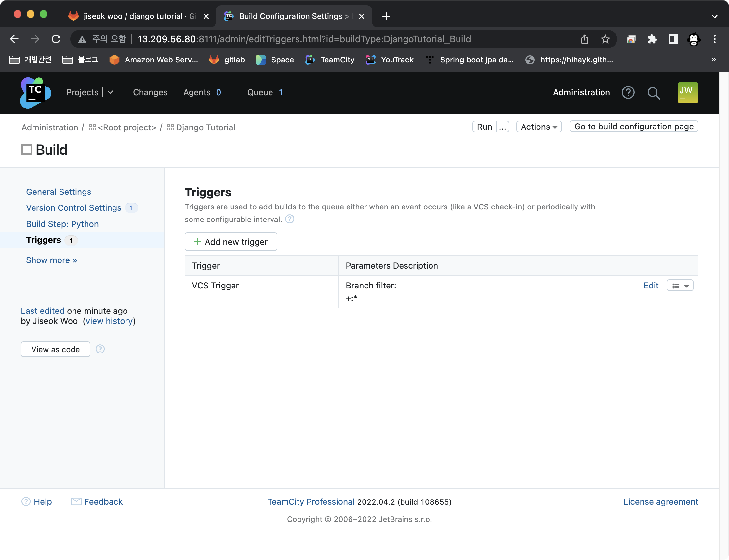Reload the page with refresh icon
The height and width of the screenshot is (560, 729).
pos(56,39)
